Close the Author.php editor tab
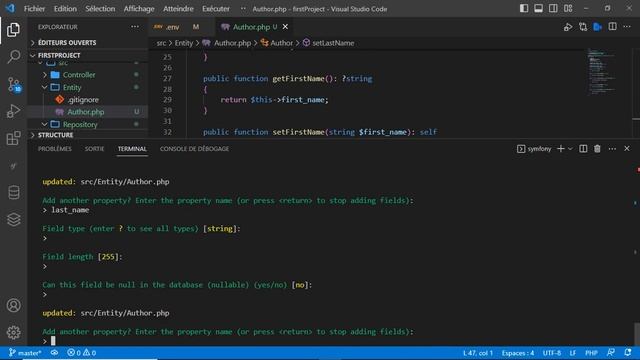 tap(285, 27)
